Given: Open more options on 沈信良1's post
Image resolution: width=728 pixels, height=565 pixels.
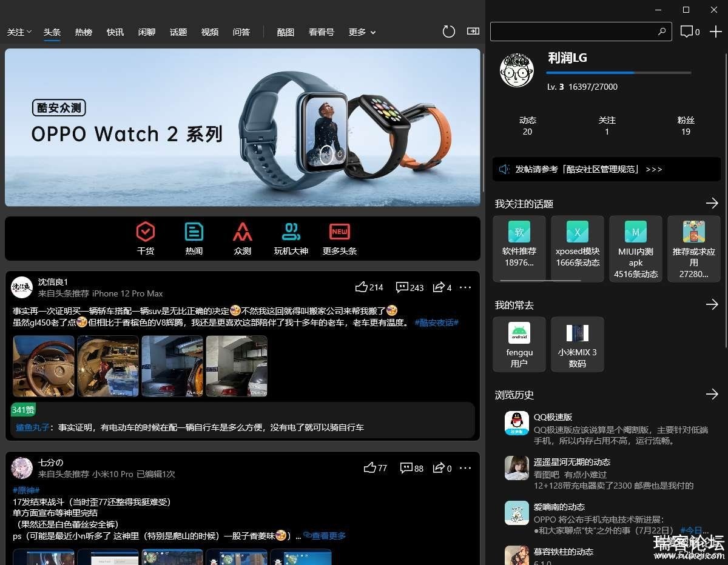Looking at the screenshot, I should (465, 287).
